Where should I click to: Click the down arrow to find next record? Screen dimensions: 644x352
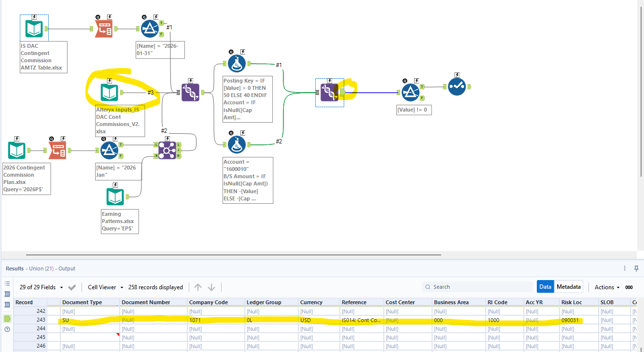[212, 287]
